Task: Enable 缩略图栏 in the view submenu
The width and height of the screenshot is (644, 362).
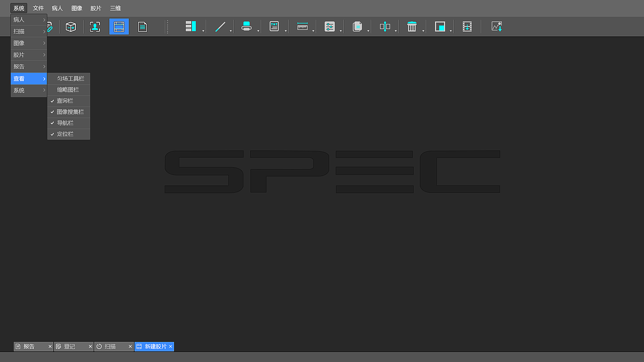Action: pyautogui.click(x=69, y=90)
